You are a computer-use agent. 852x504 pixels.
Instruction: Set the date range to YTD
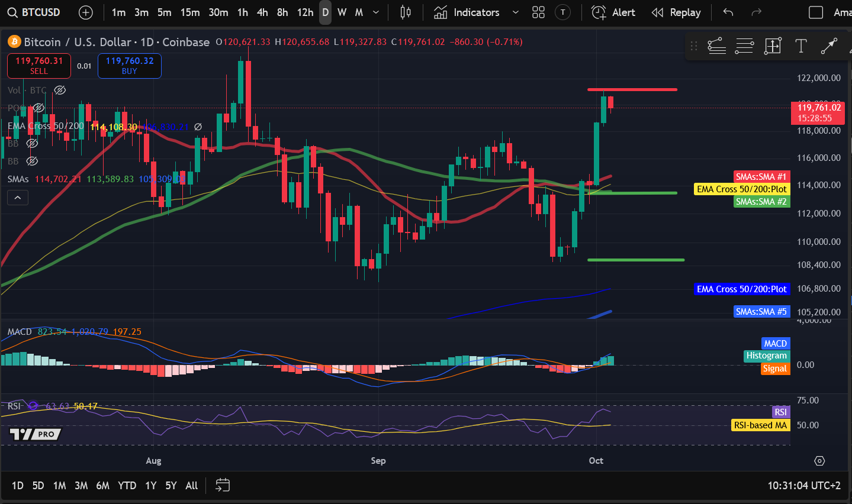[127, 486]
